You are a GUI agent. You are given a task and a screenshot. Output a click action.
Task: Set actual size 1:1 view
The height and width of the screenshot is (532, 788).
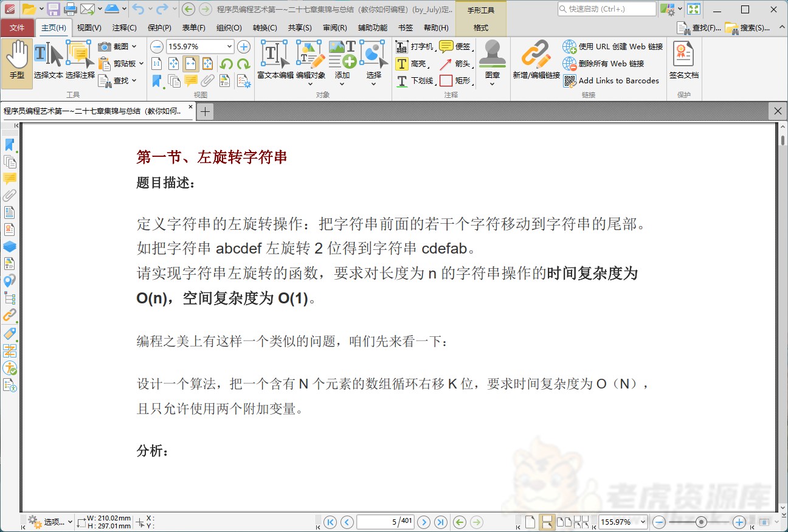[157, 64]
